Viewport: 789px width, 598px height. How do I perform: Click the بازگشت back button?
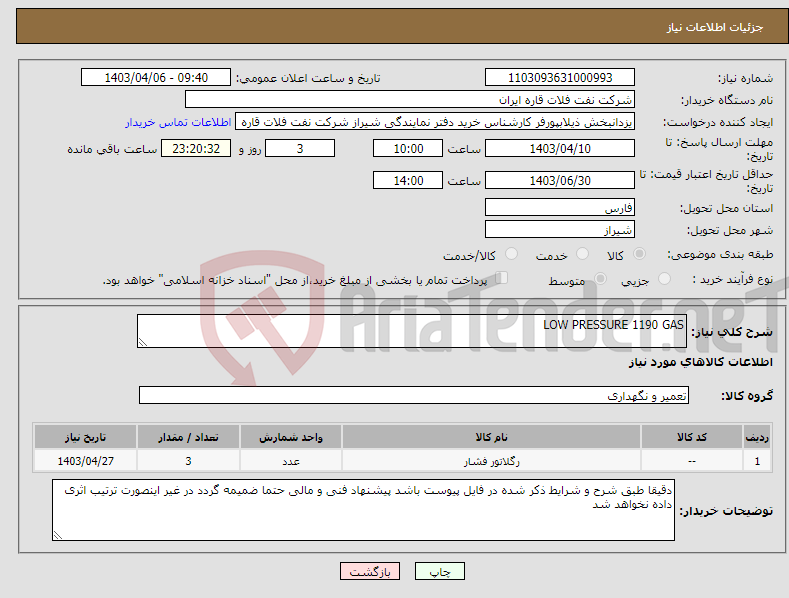pos(370,571)
